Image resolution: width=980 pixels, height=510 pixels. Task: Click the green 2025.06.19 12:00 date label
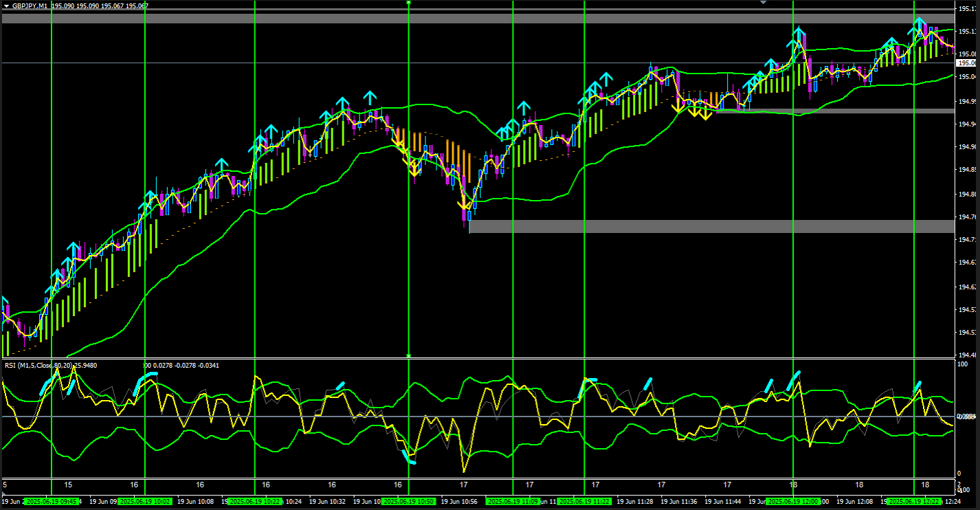(793, 502)
